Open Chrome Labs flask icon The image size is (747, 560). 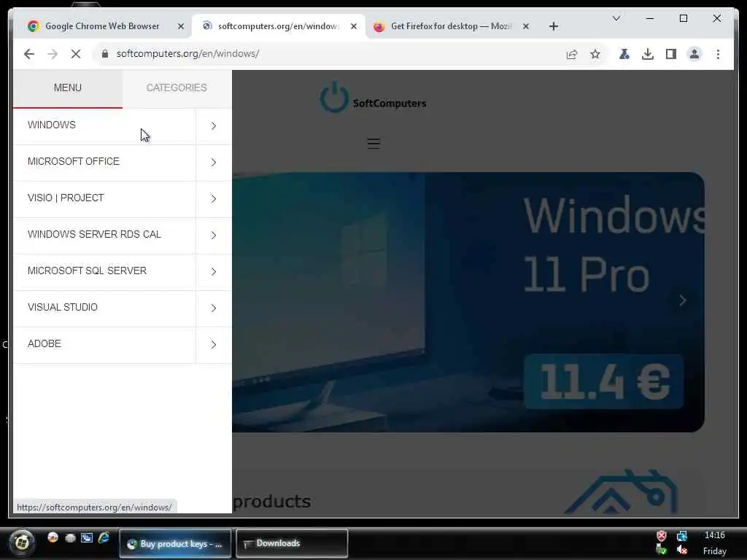tap(624, 54)
